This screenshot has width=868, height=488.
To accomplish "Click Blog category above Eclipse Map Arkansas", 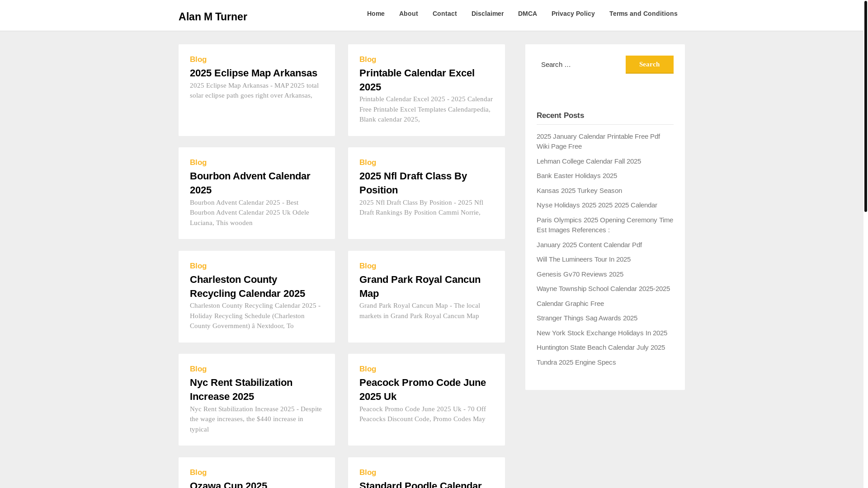I will pyautogui.click(x=198, y=60).
